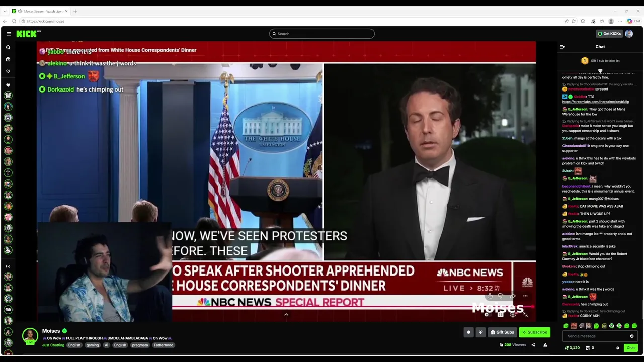Select the Fatherhood tag
The width and height of the screenshot is (644, 362).
[x=164, y=345]
